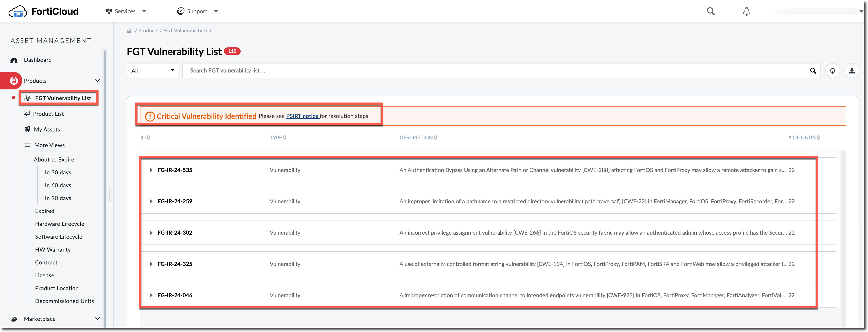Click the refresh vulnerability list icon
868x332 pixels.
click(832, 71)
